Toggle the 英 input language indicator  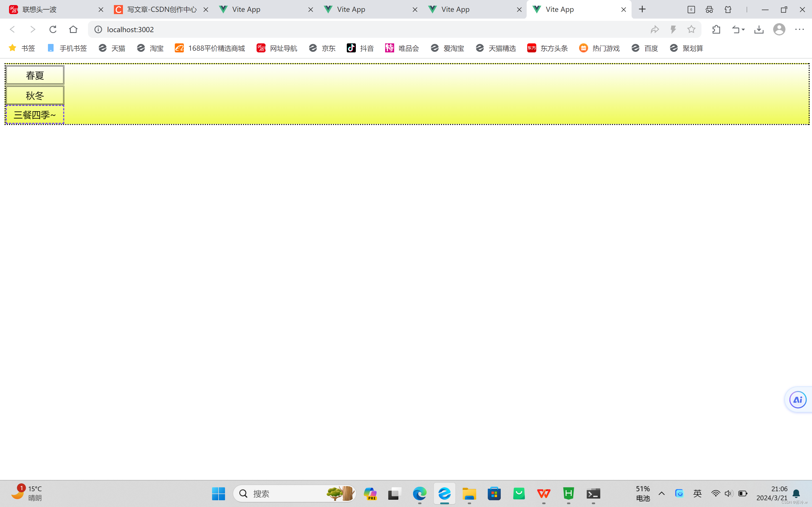point(697,493)
